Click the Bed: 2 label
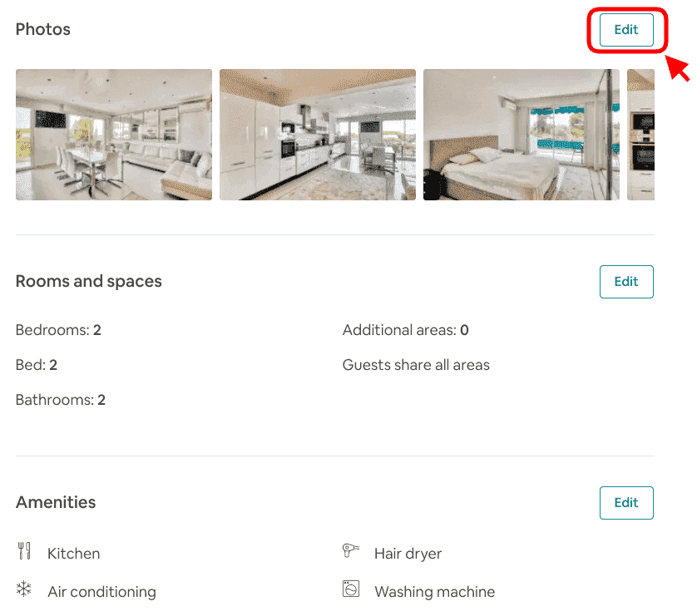697x616 pixels. 41,364
